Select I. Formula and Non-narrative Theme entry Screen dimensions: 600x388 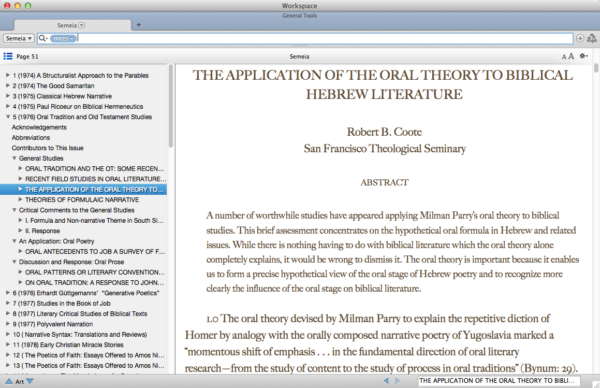pyautogui.click(x=95, y=220)
